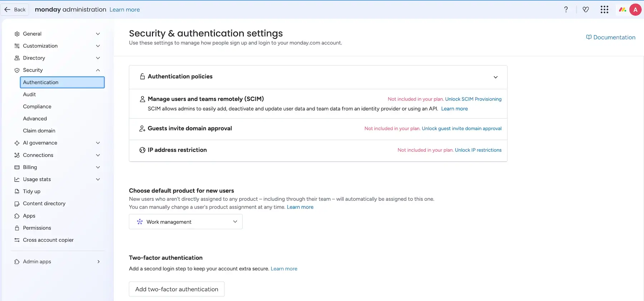Click the Connections nodes icon

tap(17, 155)
